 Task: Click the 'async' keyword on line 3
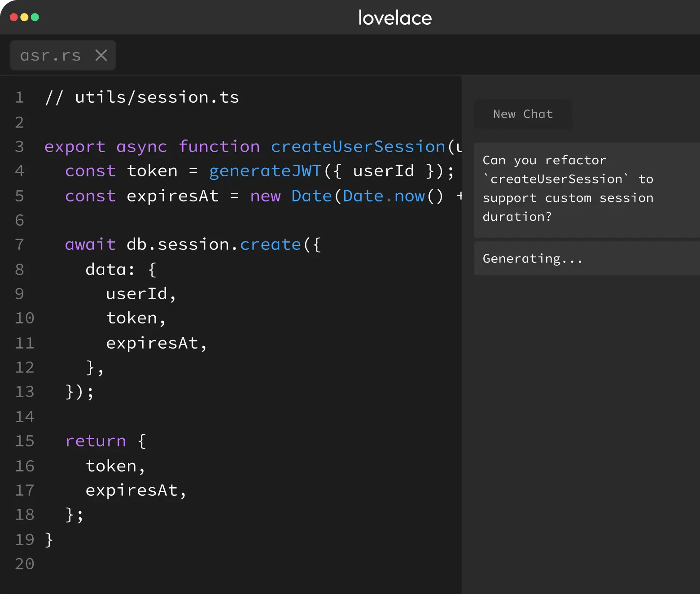(x=142, y=147)
